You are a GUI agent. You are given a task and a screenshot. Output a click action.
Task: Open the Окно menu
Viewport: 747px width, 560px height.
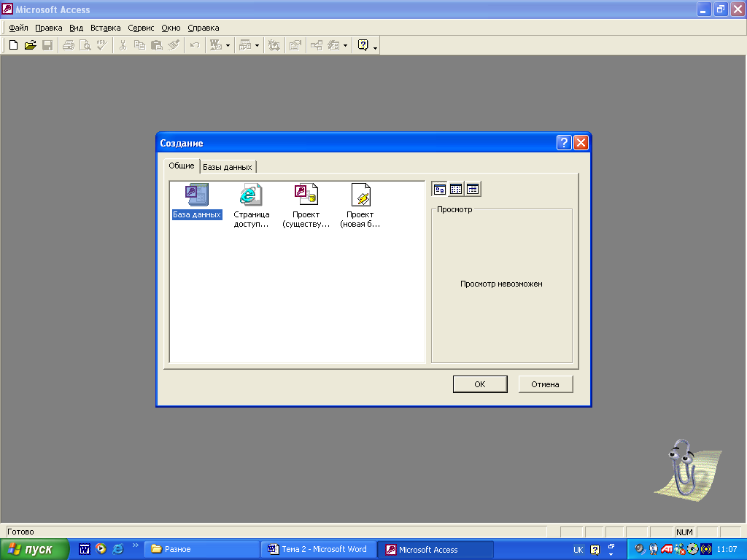point(171,28)
